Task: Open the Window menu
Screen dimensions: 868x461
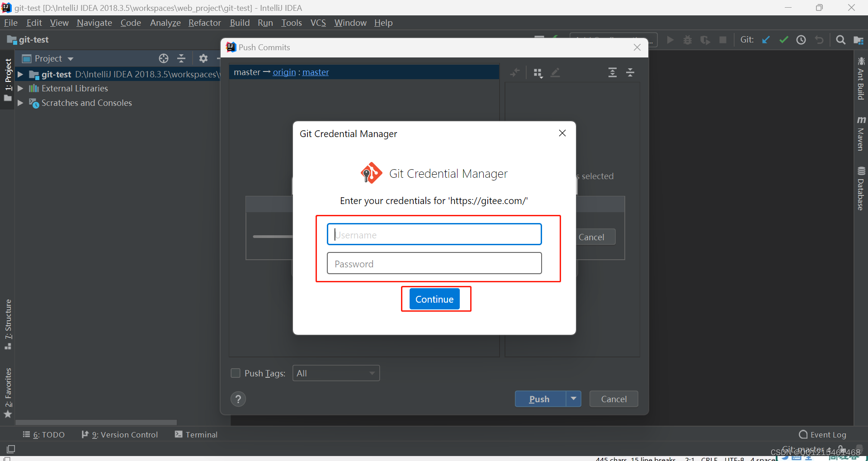Action: (x=350, y=23)
